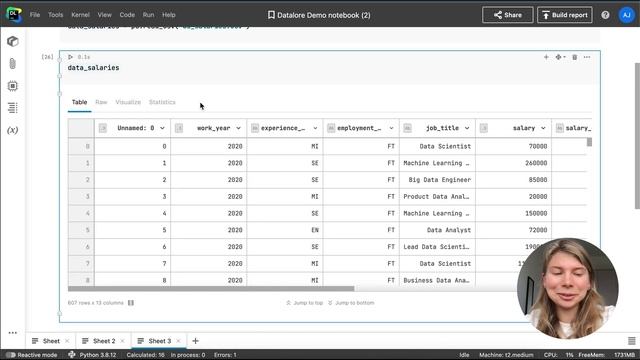Switch to the Visualize tab
This screenshot has height=360, width=640.
coord(128,102)
